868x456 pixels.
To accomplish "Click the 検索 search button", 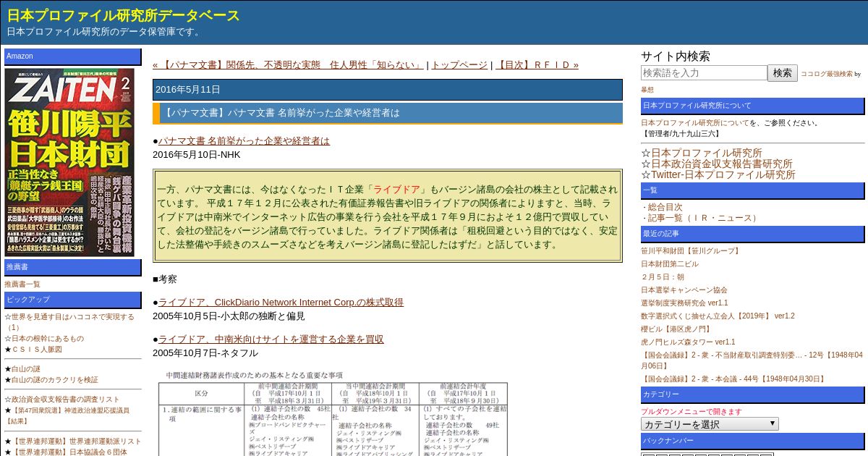I will point(783,73).
